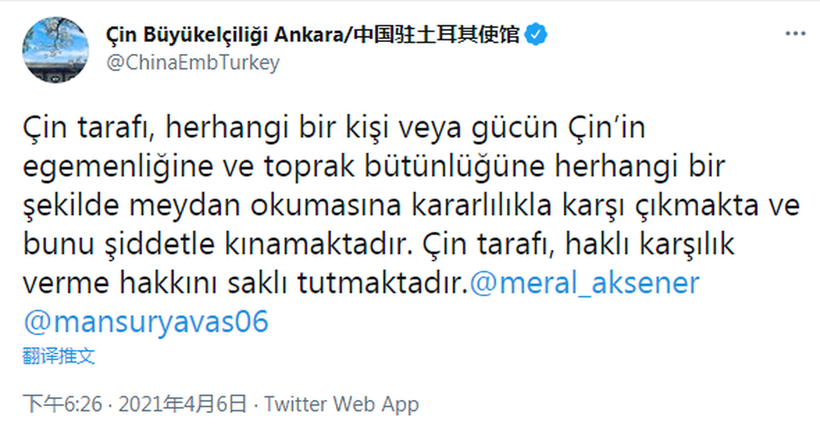The image size is (820, 428).
Task: Click the phrase saklı tutmaktadır
Action: [x=368, y=283]
